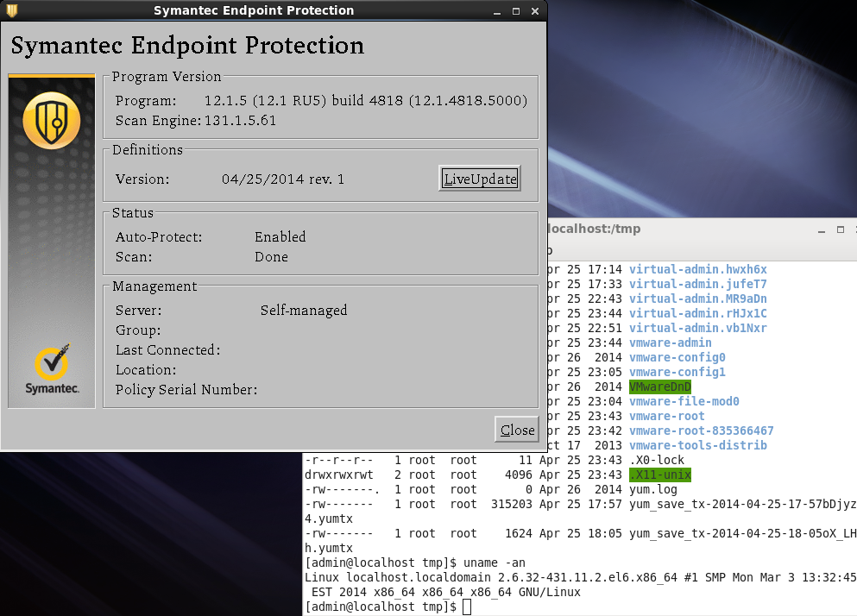The image size is (857, 616).
Task: Click vmware-file-mod0 in the terminal
Action: pyautogui.click(x=684, y=401)
